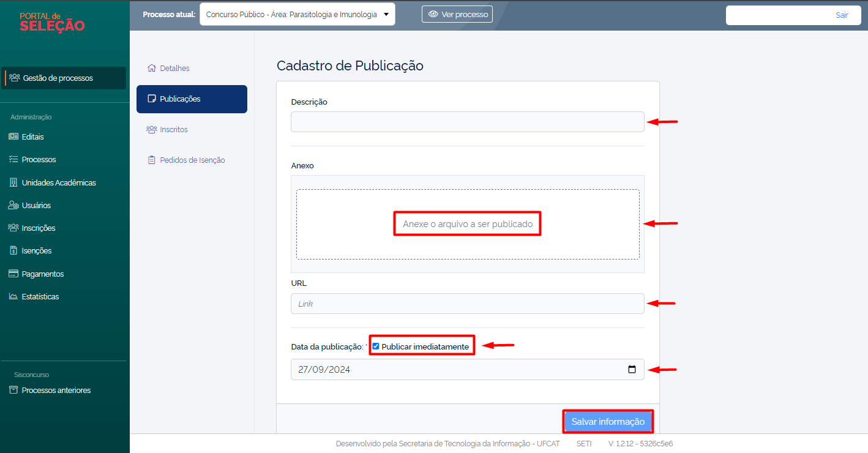Open the Unidades Acadêmicas menu label

(x=59, y=182)
